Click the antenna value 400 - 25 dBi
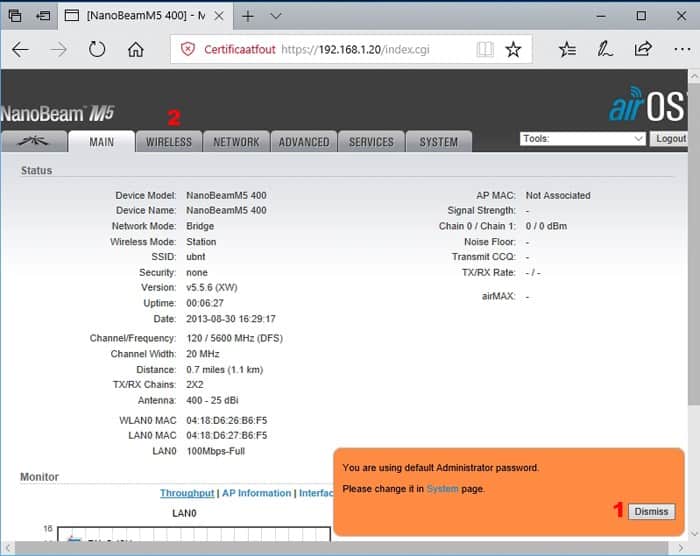The image size is (700, 556). [212, 400]
